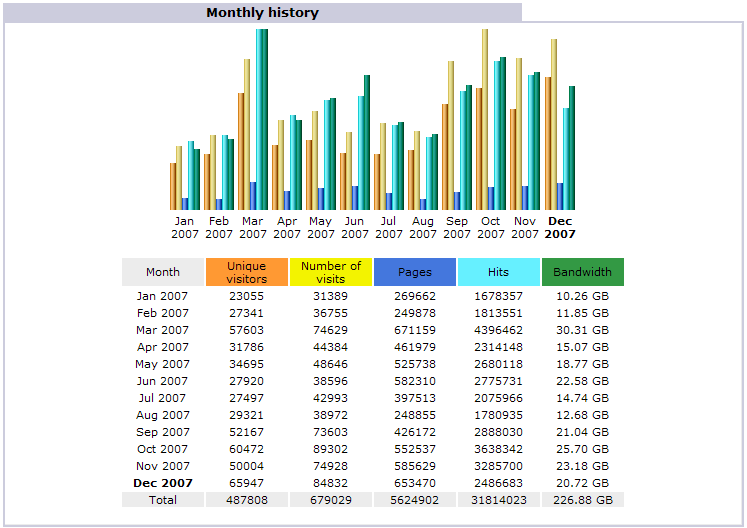Select the Sep 2007 row label in table
The image size is (747, 528).
click(162, 432)
